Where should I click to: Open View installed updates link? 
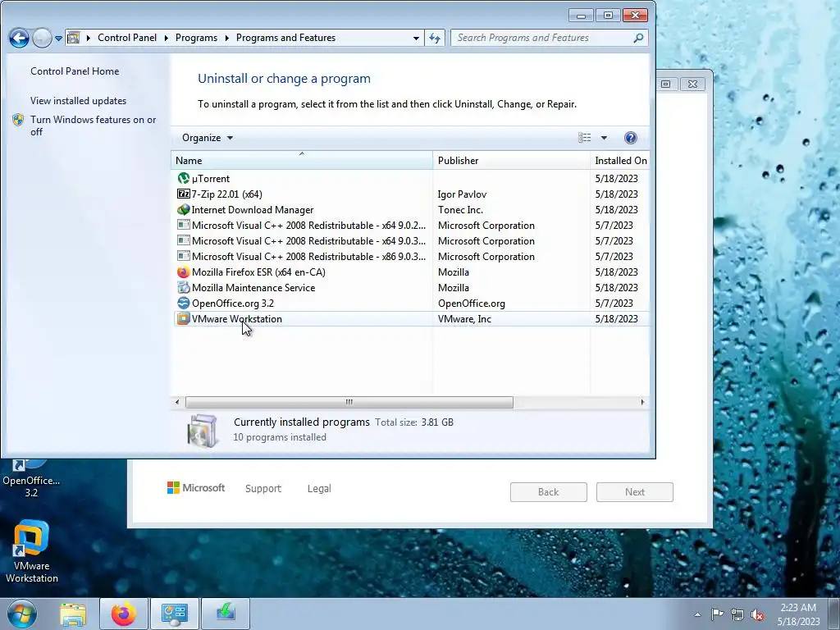coord(78,101)
